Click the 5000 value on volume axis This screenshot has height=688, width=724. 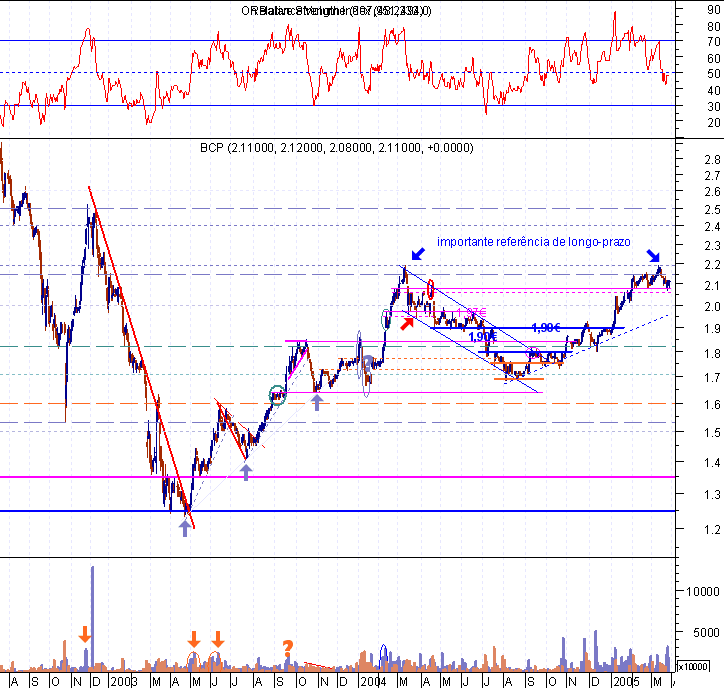[706, 633]
